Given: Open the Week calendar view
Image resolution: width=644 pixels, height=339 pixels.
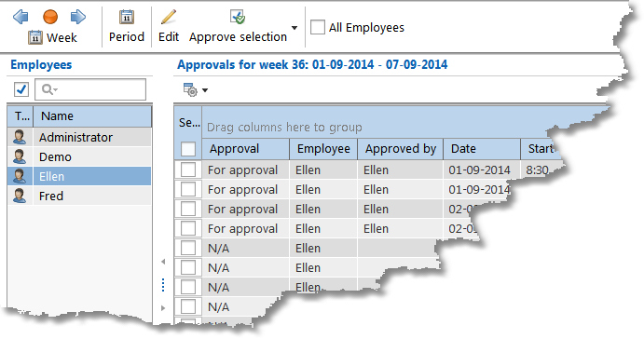Looking at the screenshot, I should (x=52, y=37).
